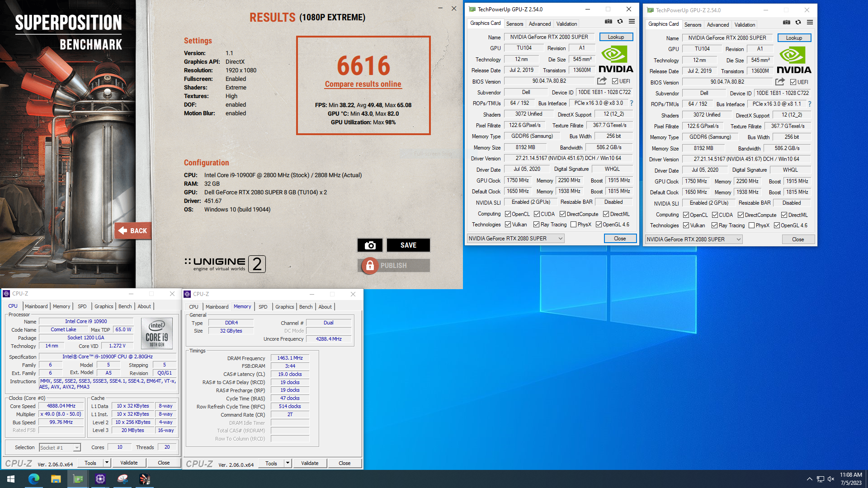Viewport: 868px width, 488px height.
Task: Click Validate button in left CPU-Z
Action: tap(129, 463)
